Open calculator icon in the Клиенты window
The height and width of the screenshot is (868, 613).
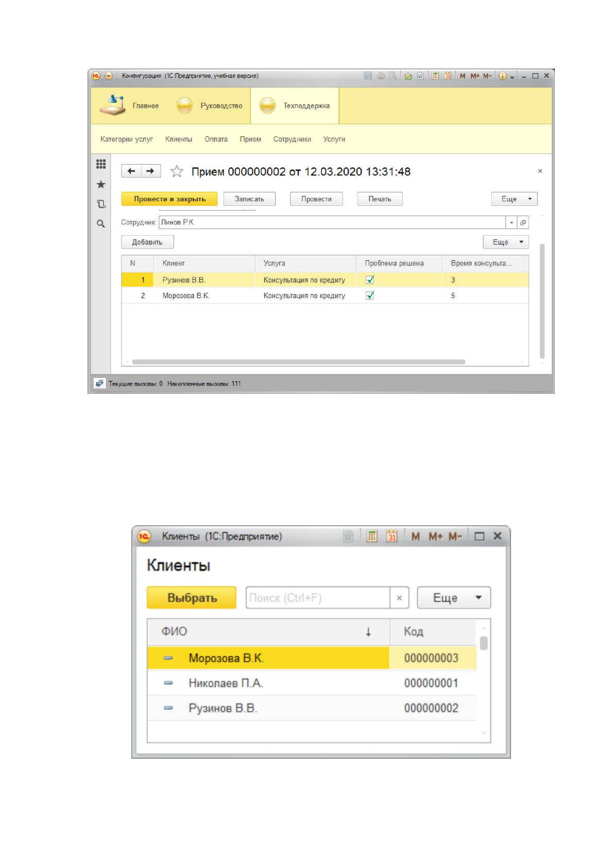pyautogui.click(x=371, y=536)
